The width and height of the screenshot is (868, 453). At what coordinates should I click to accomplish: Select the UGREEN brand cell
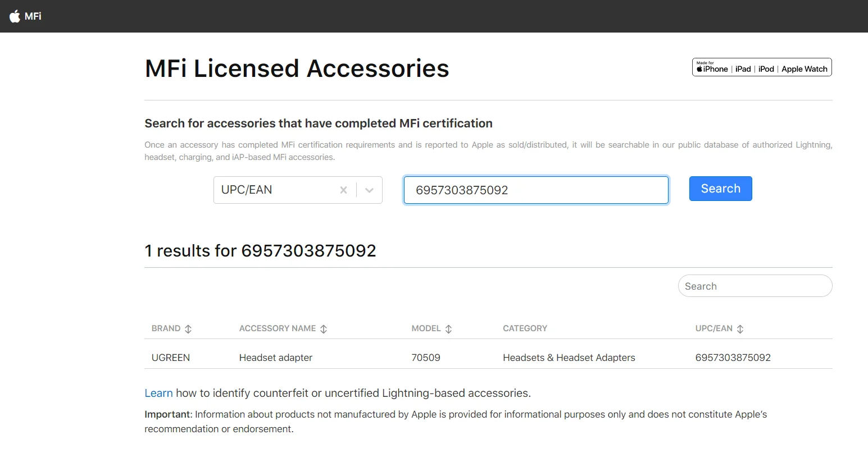(x=171, y=358)
